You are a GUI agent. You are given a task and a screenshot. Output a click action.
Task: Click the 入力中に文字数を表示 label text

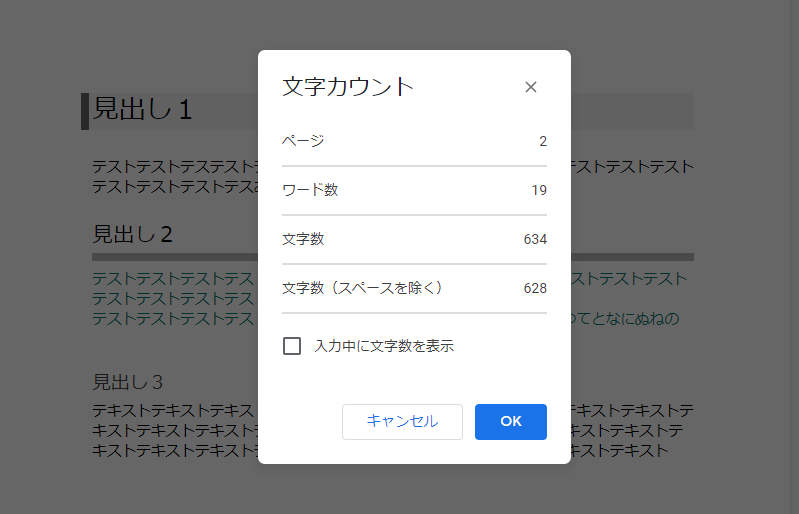tap(384, 346)
